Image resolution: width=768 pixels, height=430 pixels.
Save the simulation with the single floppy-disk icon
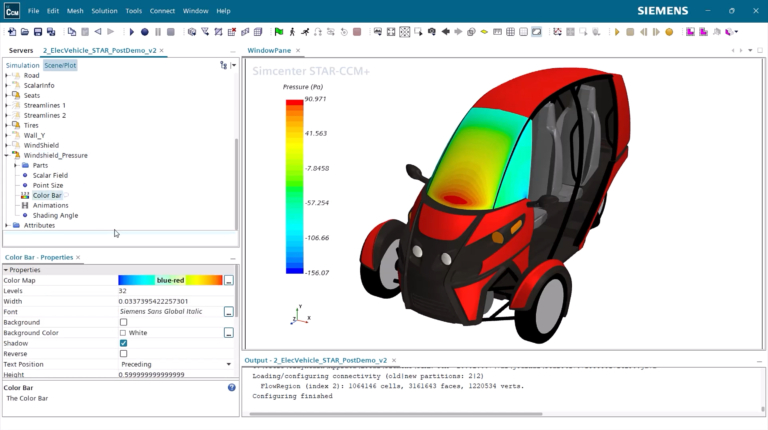tap(38, 32)
